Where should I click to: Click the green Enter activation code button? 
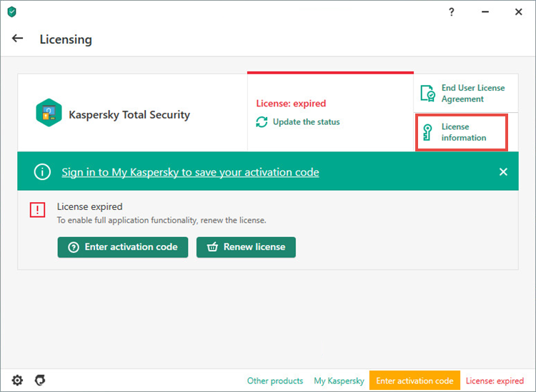tap(123, 247)
